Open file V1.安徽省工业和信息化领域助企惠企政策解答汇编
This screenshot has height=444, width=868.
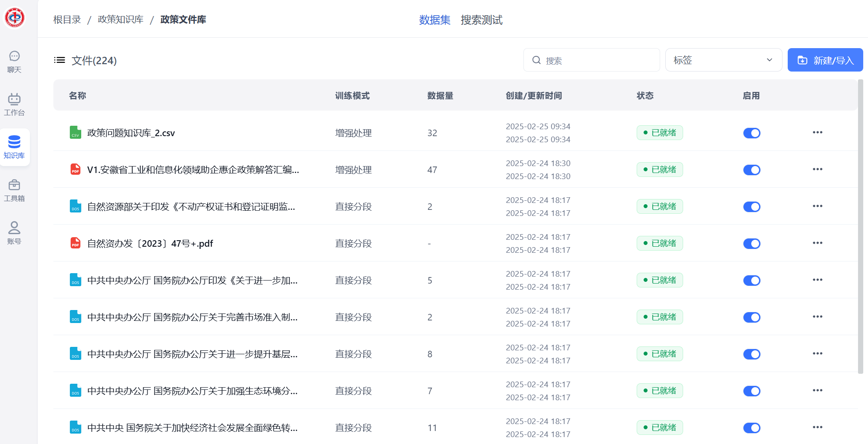193,170
